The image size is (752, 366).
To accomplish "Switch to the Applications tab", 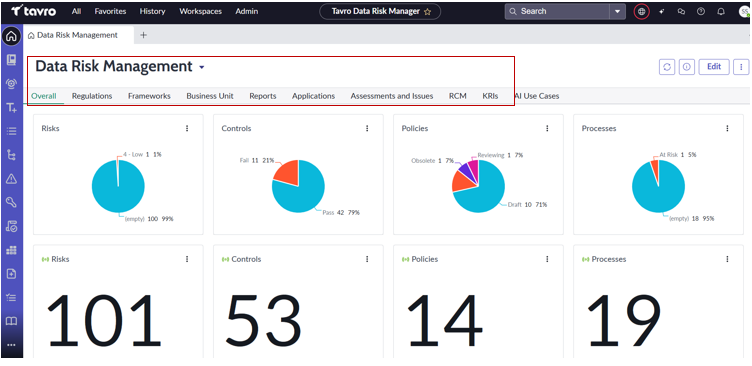I will click(x=314, y=96).
